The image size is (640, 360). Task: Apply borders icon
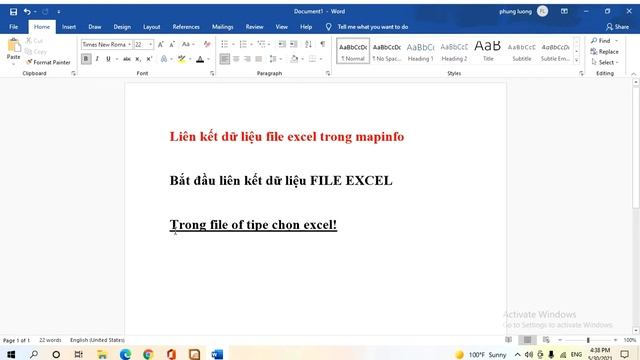tap(312, 59)
